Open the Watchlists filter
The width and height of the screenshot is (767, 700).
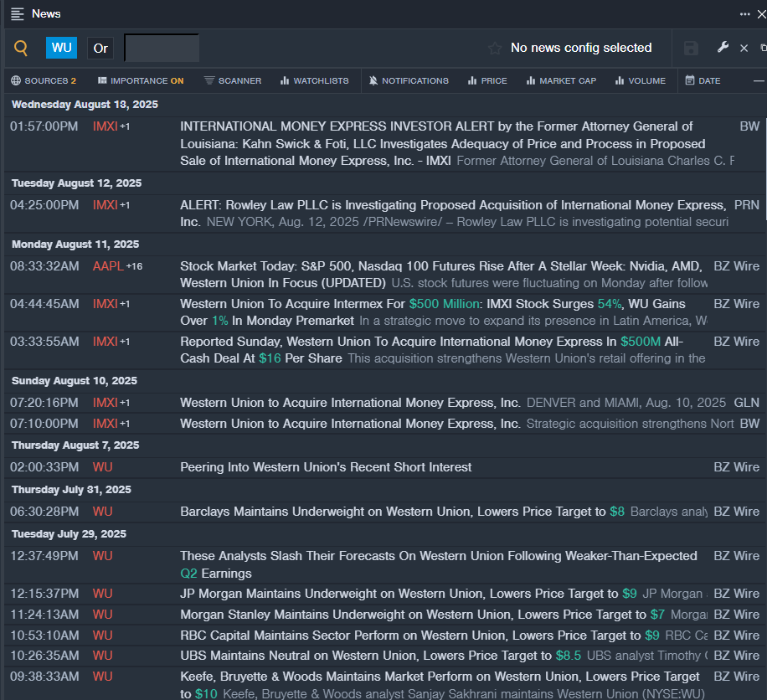point(315,80)
